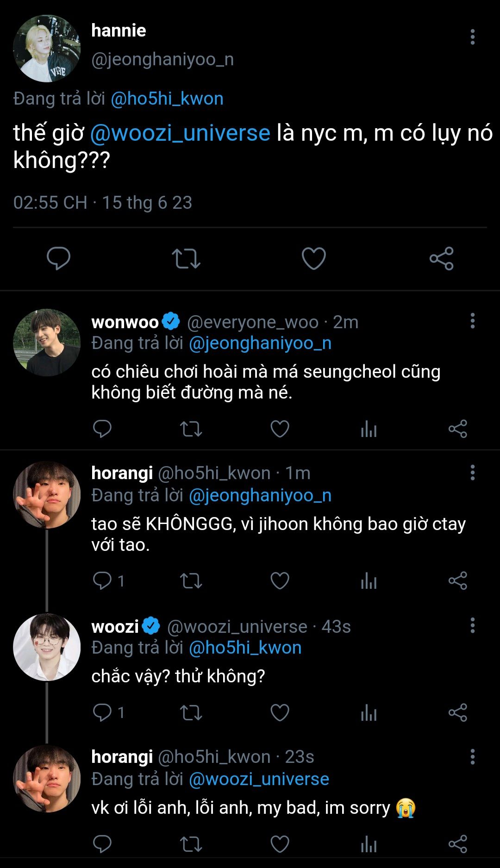Share hannie's main tweet
This screenshot has width=500, height=868.
[441, 258]
